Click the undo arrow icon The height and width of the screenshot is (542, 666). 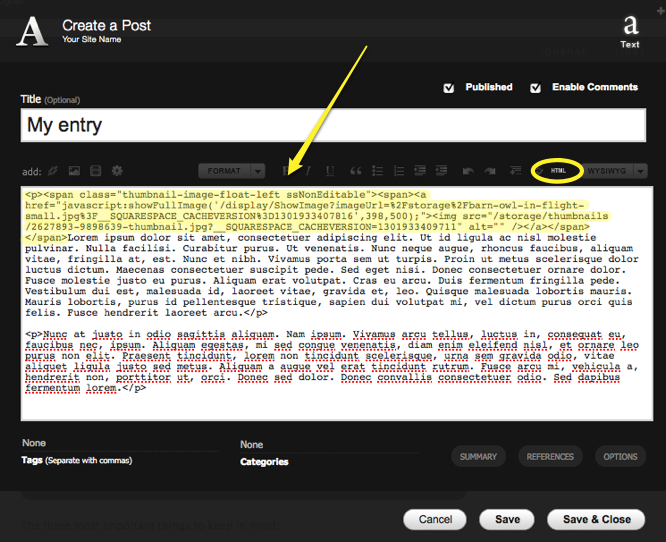(x=468, y=171)
